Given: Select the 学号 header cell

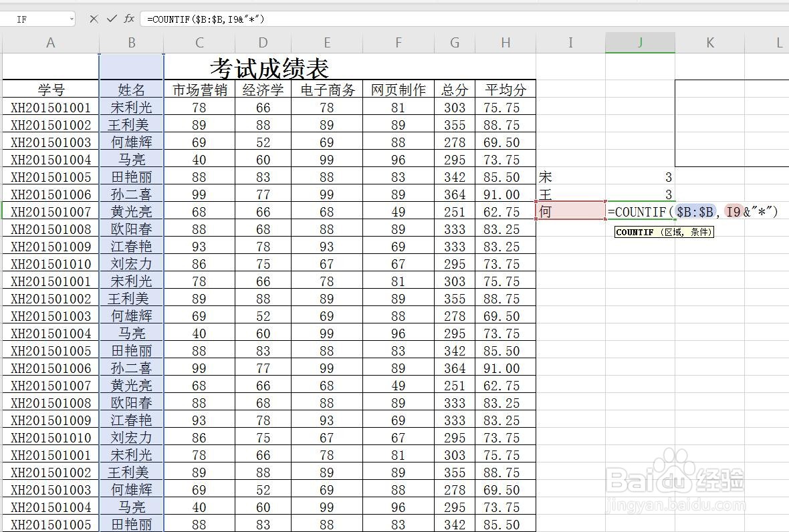Looking at the screenshot, I should click(x=50, y=88).
